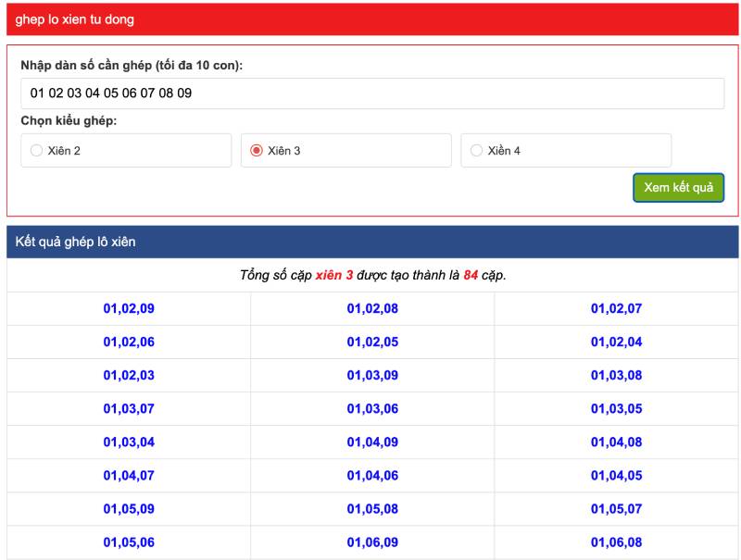Select the Xiên 2 radio option
This screenshot has height=560, width=741.
pyautogui.click(x=37, y=151)
